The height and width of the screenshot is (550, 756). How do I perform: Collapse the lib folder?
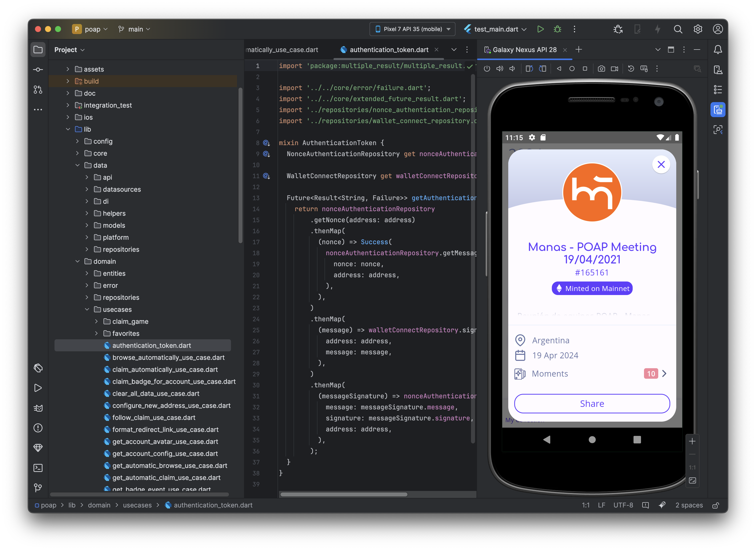pos(68,129)
